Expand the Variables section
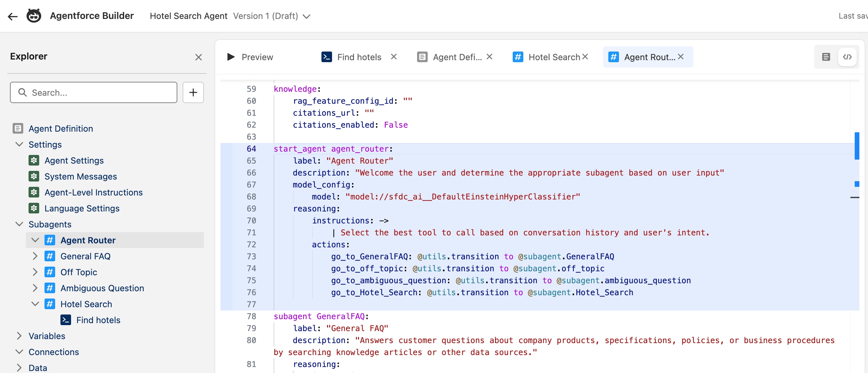This screenshot has height=373, width=868. pos(19,336)
